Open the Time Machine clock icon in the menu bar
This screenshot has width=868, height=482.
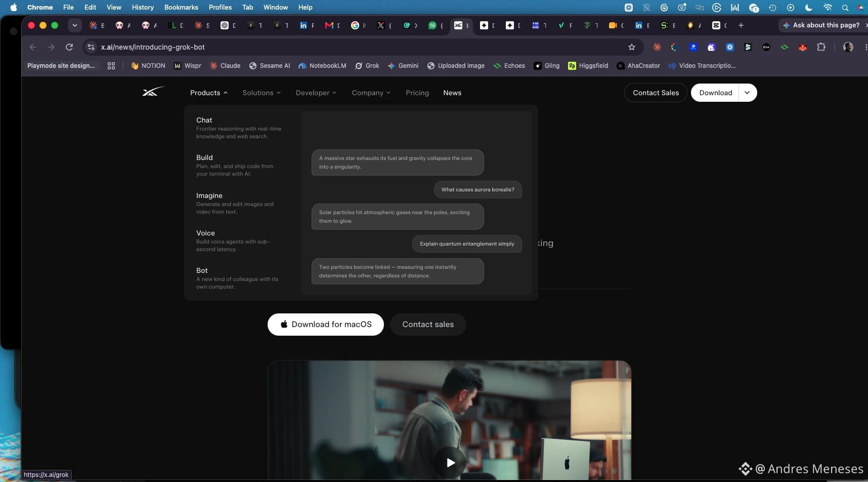click(772, 8)
